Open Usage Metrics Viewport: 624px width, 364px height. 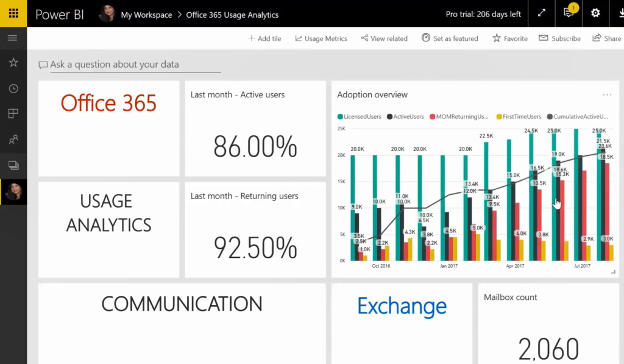pyautogui.click(x=321, y=38)
